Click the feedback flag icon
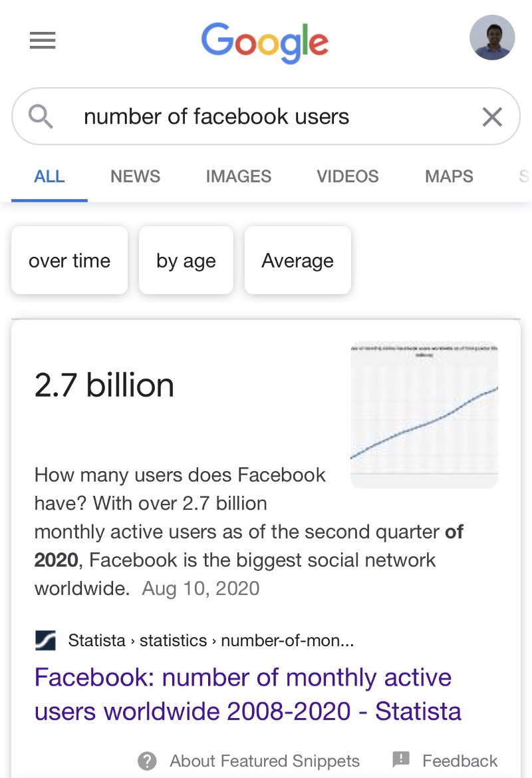Image resolution: width=532 pixels, height=778 pixels. 401,760
